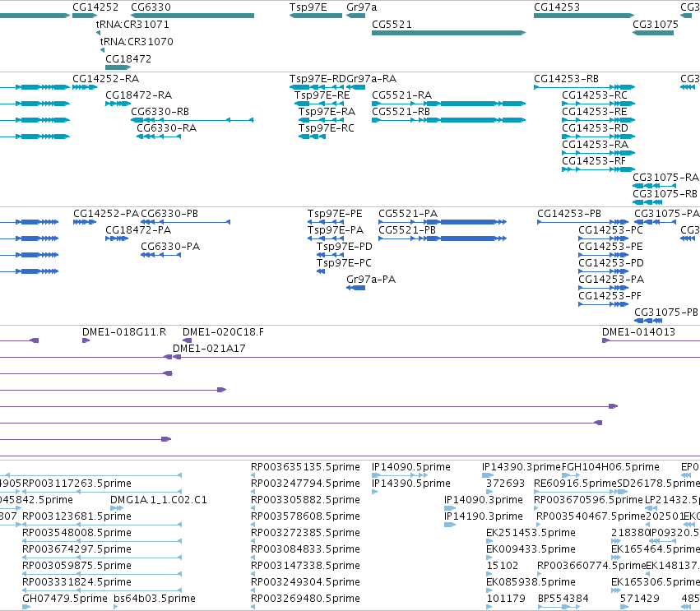
Task: Select transcript CG5521-RB label
Action: 401,112
